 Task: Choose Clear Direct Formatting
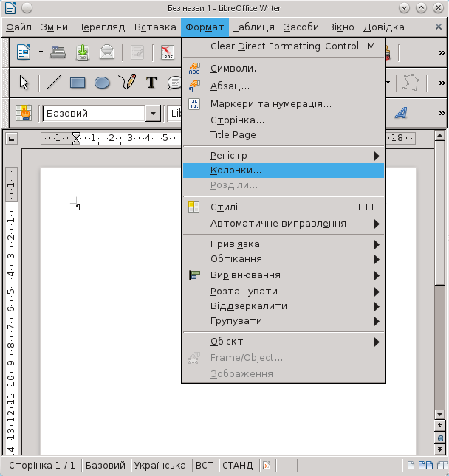[284, 46]
